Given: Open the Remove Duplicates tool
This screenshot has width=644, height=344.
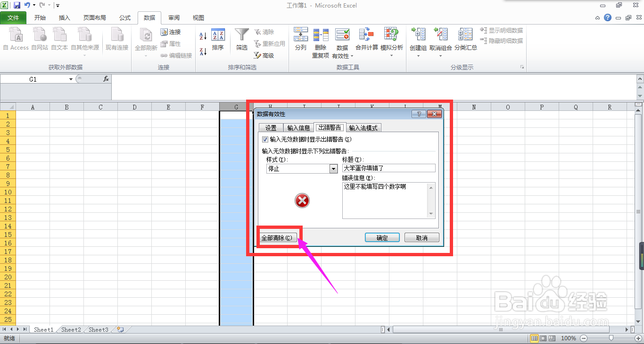Looking at the screenshot, I should point(321,41).
